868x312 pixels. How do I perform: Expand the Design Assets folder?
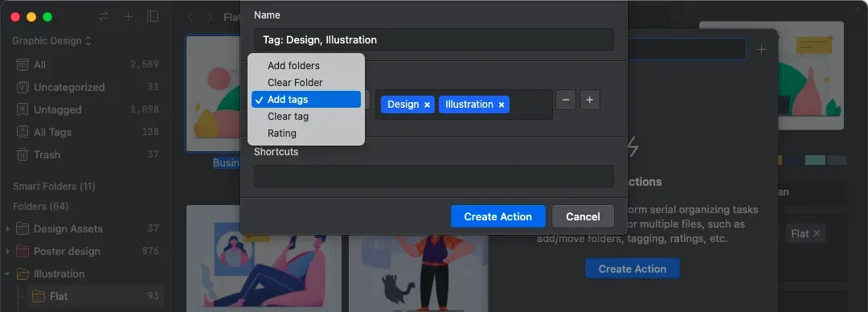click(7, 229)
